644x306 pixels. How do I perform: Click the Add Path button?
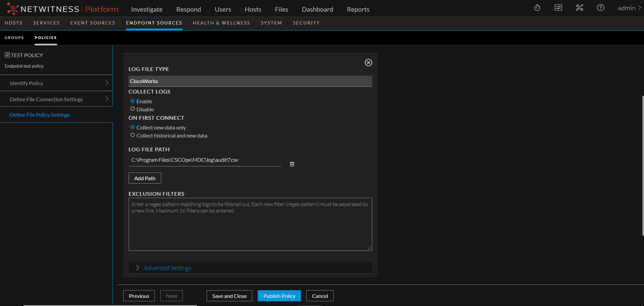(x=145, y=178)
